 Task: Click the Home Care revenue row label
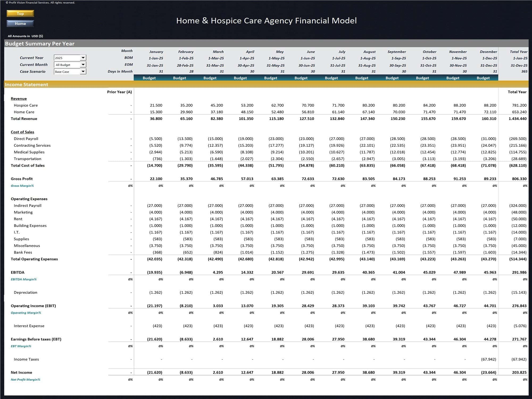(24, 112)
